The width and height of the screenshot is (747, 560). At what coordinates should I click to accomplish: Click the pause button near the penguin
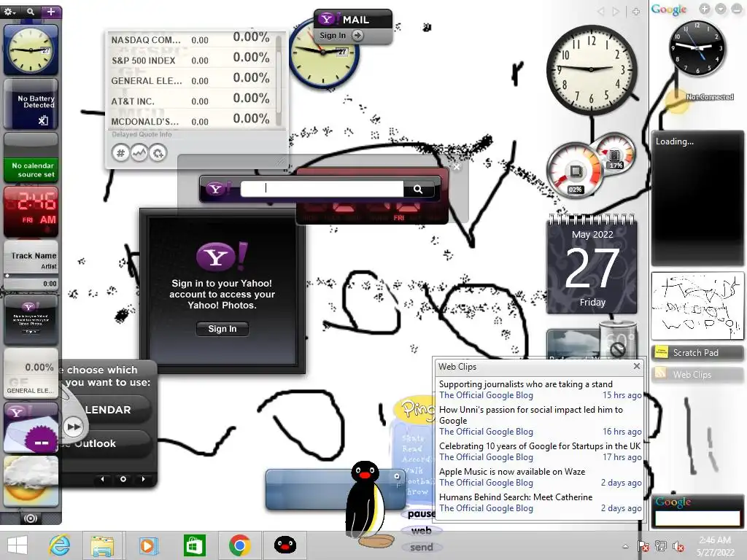[421, 514]
